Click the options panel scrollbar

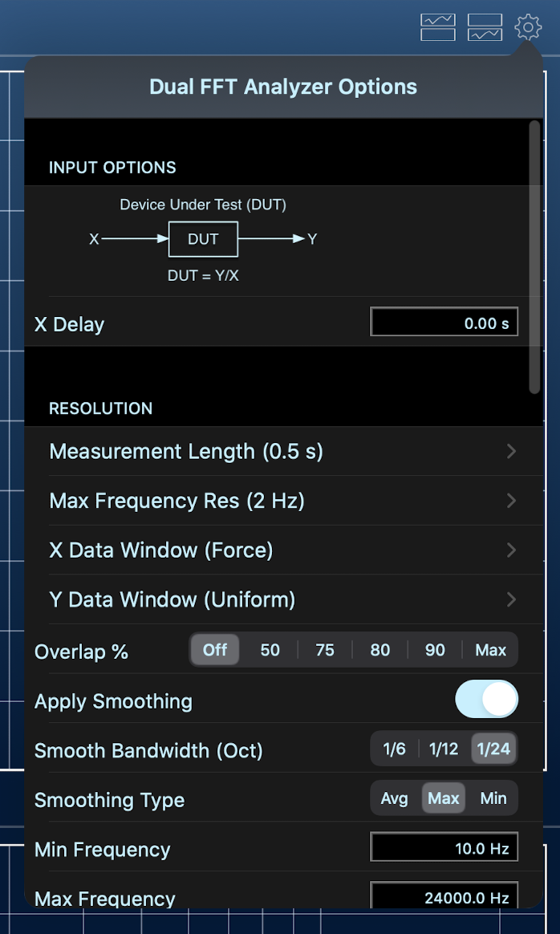coord(534,257)
